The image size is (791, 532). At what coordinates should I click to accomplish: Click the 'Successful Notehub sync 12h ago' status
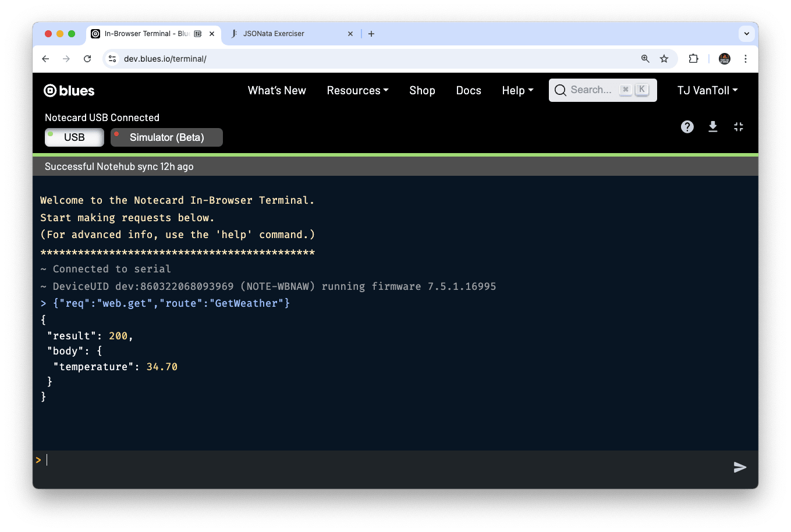[x=119, y=166]
